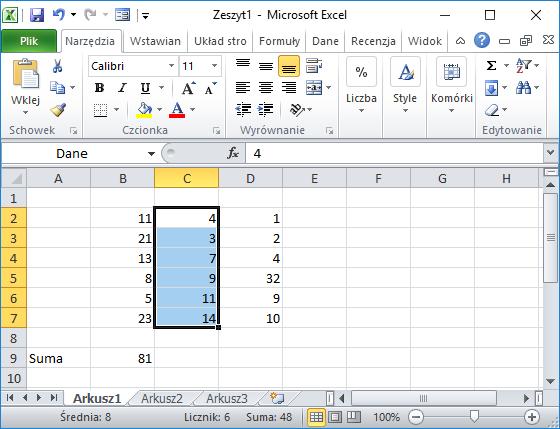
Task: Switch to Normal view in status bar
Action: (x=316, y=417)
